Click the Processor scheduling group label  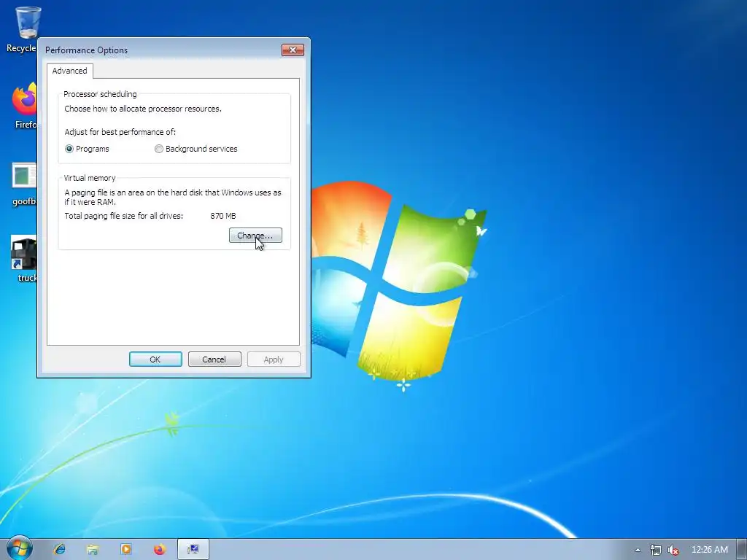click(100, 94)
